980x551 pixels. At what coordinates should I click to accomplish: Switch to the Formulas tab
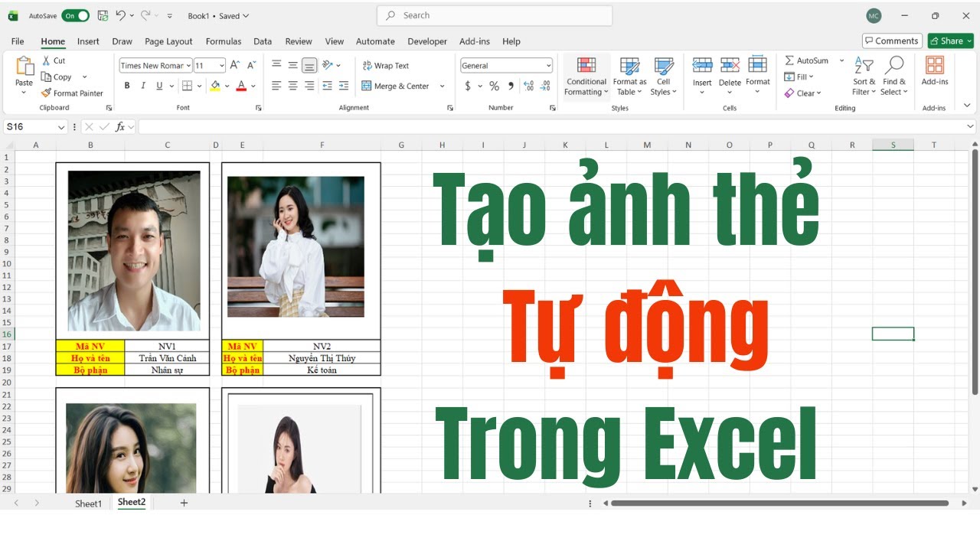coord(224,41)
